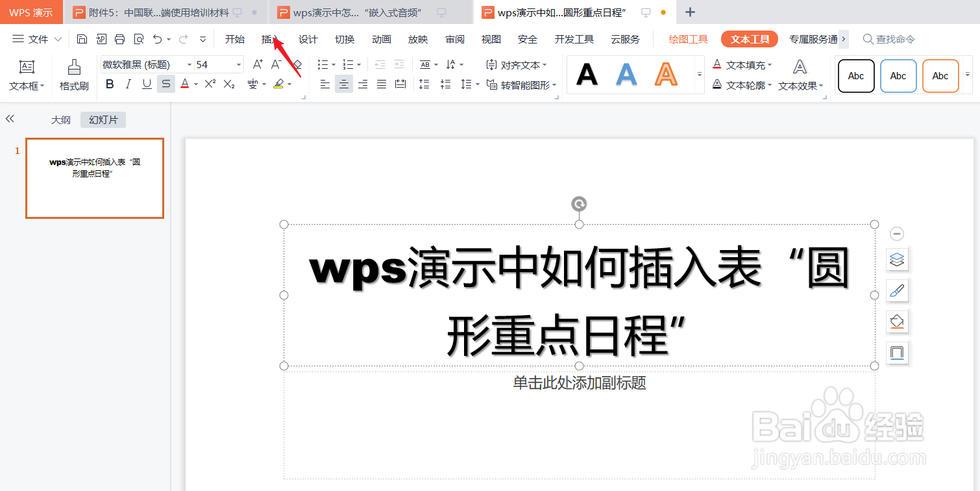Click Convert to Smart Graphic (转智能图形)
Viewport: 980px width, 491px height.
click(x=522, y=85)
